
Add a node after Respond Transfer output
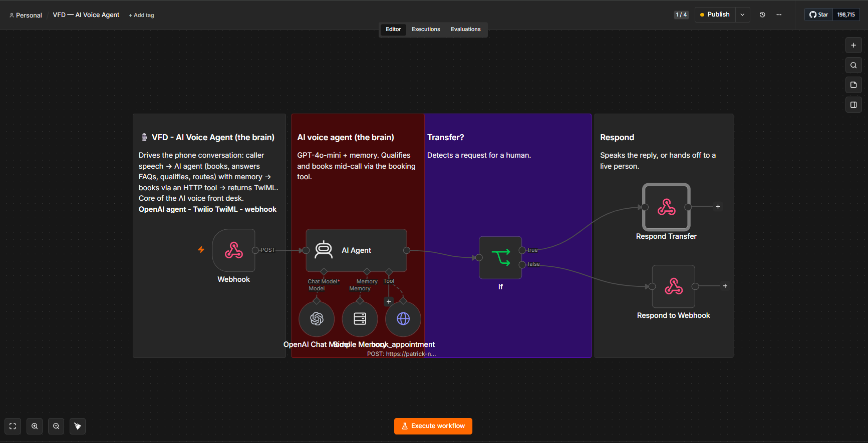point(718,207)
